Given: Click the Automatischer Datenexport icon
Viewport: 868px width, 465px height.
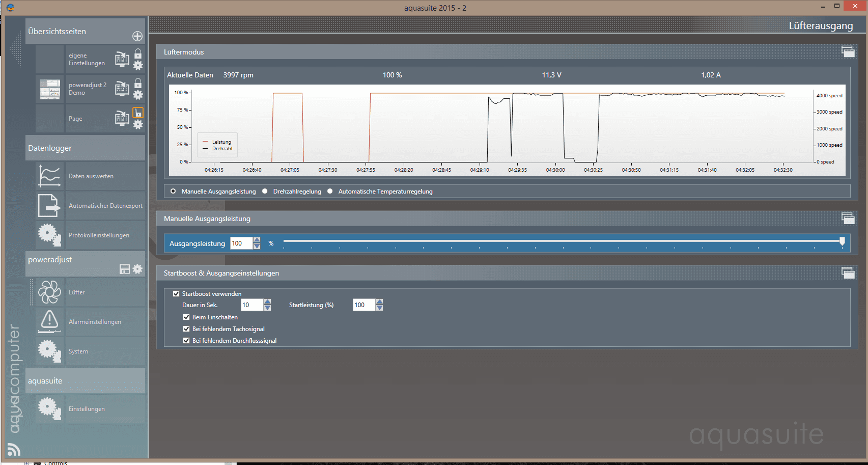Looking at the screenshot, I should (x=49, y=206).
